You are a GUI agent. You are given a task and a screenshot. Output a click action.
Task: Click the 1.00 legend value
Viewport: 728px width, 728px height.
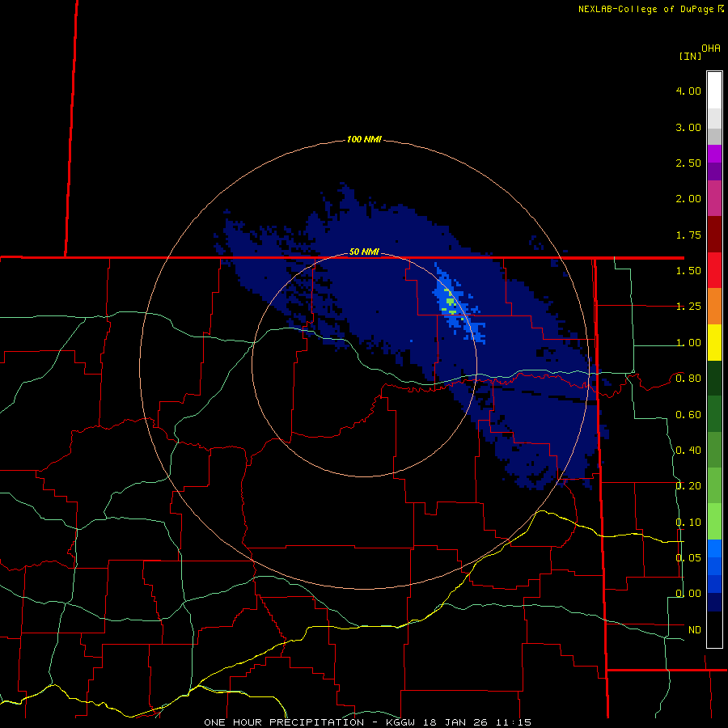coord(688,343)
